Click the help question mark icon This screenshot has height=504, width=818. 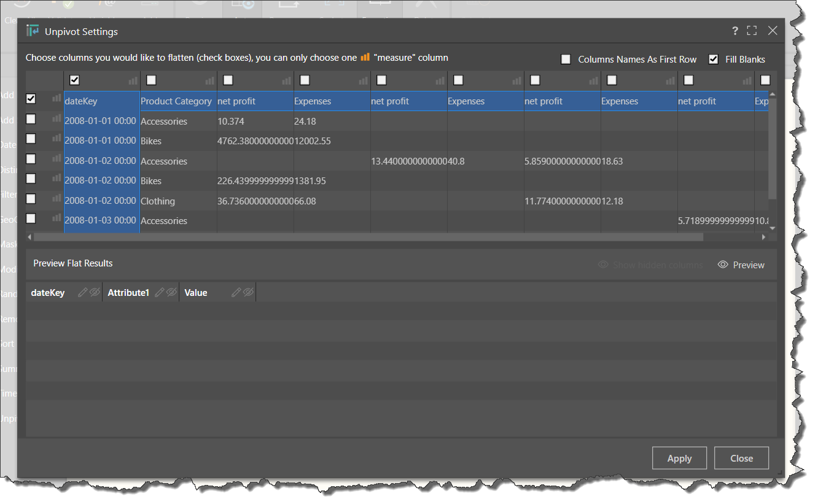click(x=735, y=31)
